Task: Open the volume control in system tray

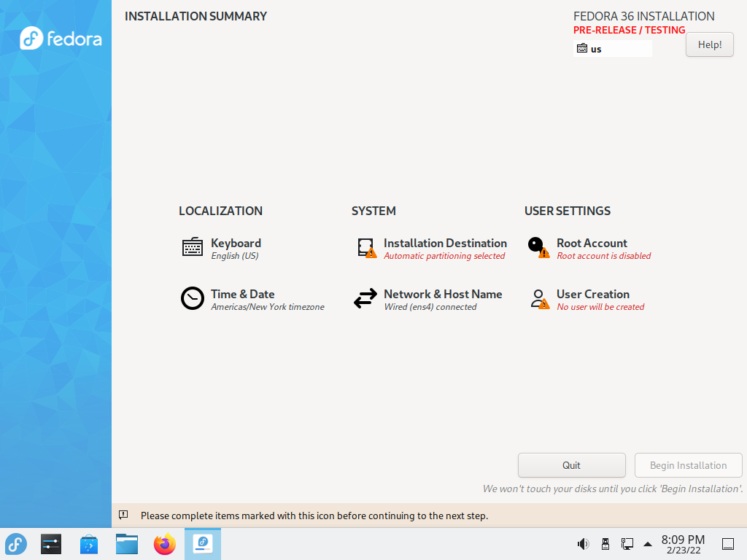Action: coord(583,544)
